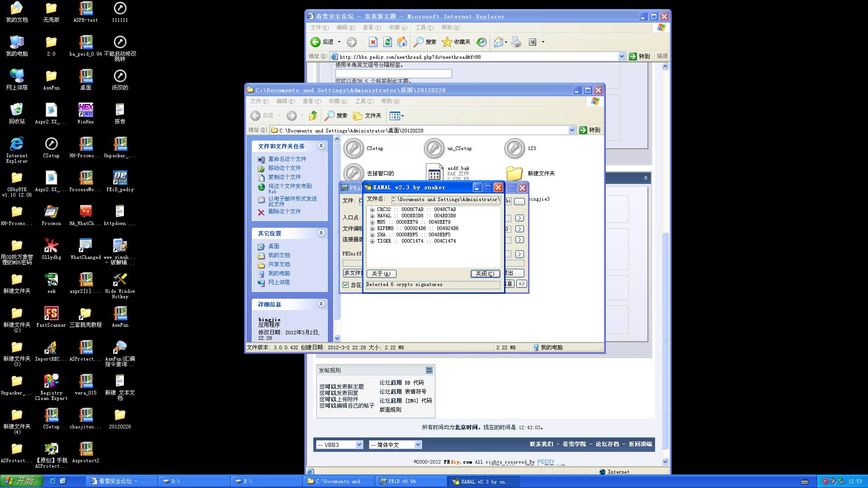The image size is (868, 488).
Task: Open the PEiD_pediy desktop icon
Action: tap(120, 181)
